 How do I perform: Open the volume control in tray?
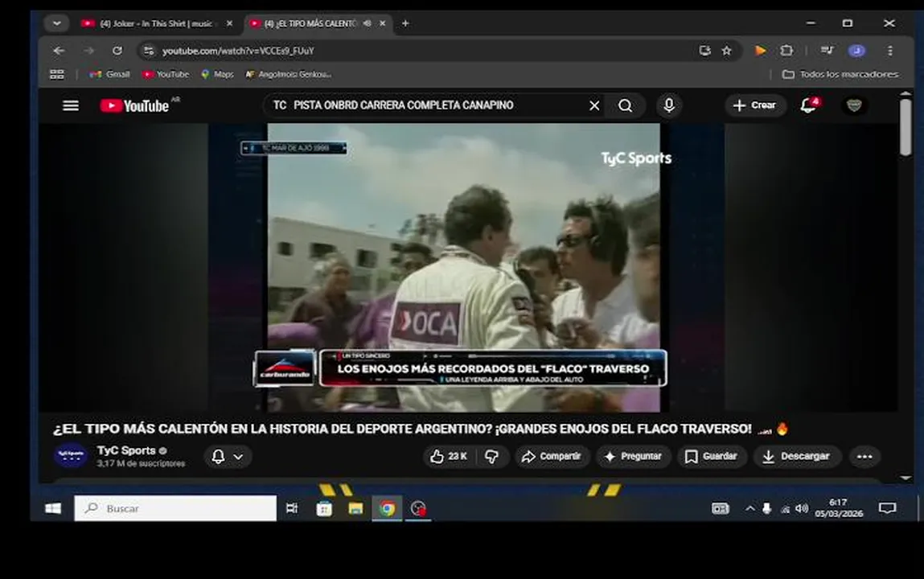pos(802,508)
